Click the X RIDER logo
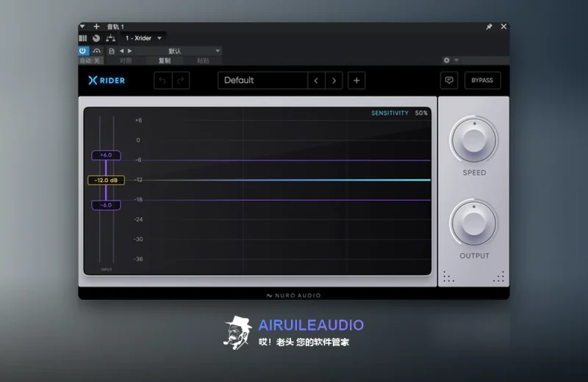Image resolution: width=588 pixels, height=382 pixels. 107,80
